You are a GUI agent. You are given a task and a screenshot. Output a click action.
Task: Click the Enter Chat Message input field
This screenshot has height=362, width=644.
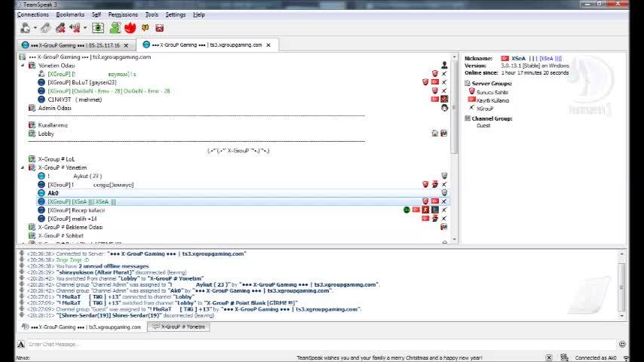[x=321, y=345]
